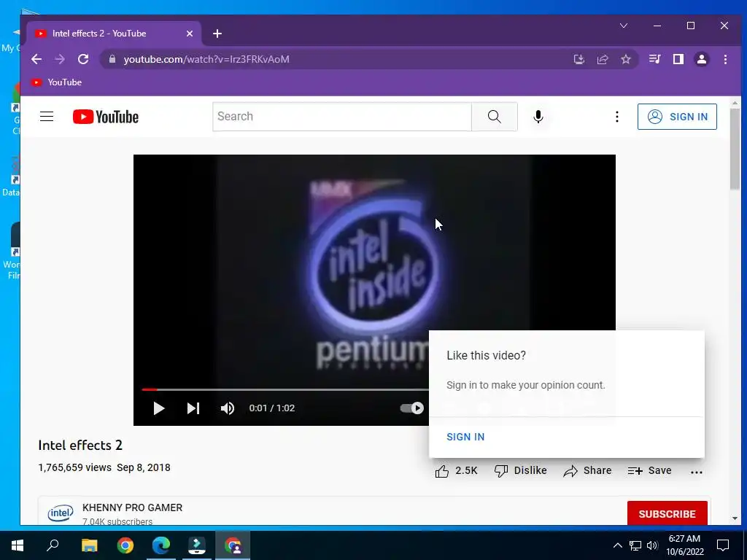Click the address bar URL
The height and width of the screenshot is (560, 747).
click(x=206, y=59)
